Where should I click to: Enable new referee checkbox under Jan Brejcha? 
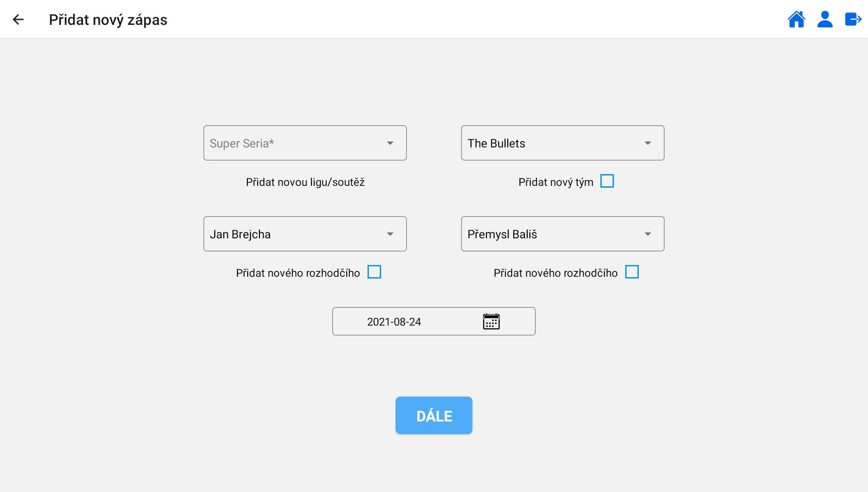click(374, 272)
